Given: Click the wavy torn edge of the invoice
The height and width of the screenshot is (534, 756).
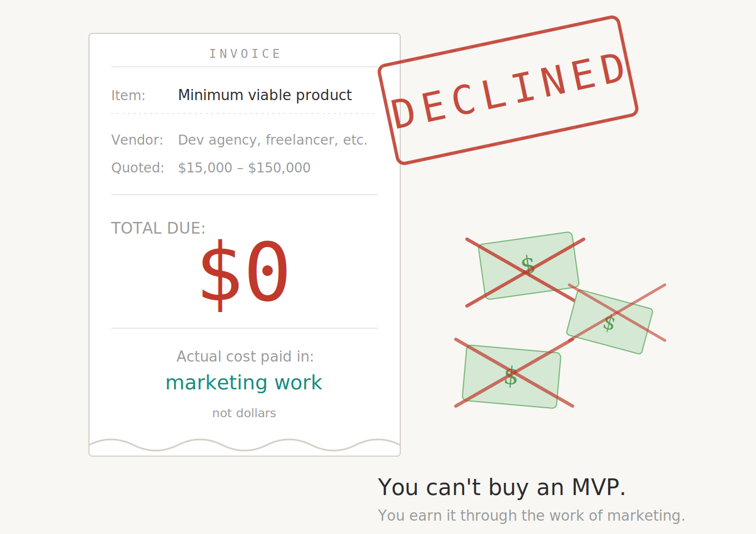Looking at the screenshot, I should (245, 445).
